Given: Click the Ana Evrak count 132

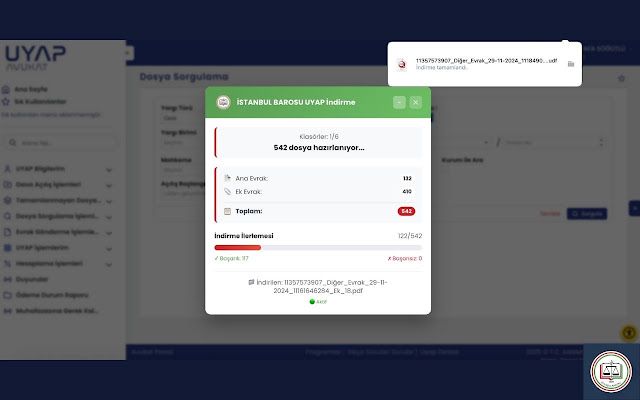Looking at the screenshot, I should [x=407, y=178].
